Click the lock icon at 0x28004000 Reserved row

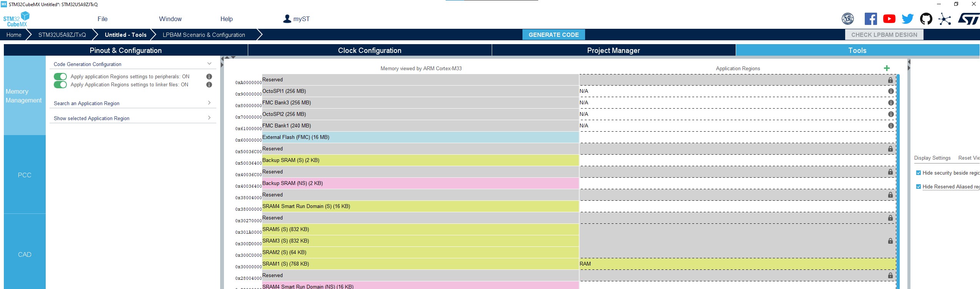click(890, 275)
